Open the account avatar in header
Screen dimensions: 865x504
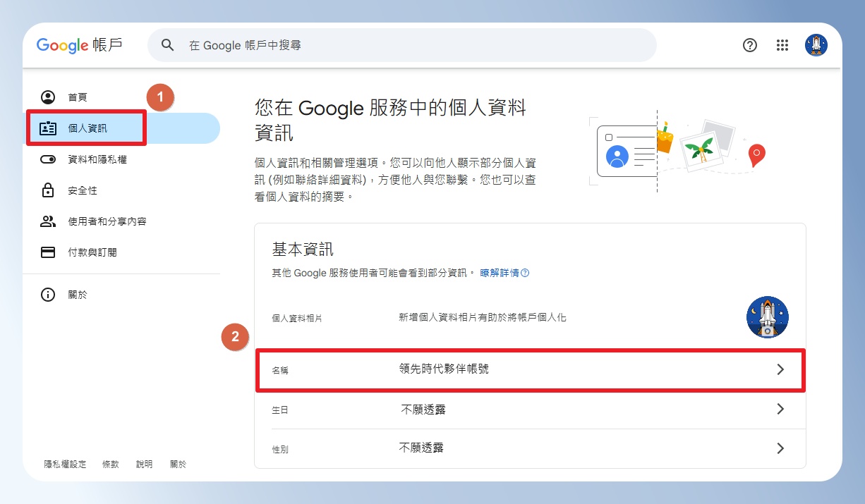(x=816, y=45)
